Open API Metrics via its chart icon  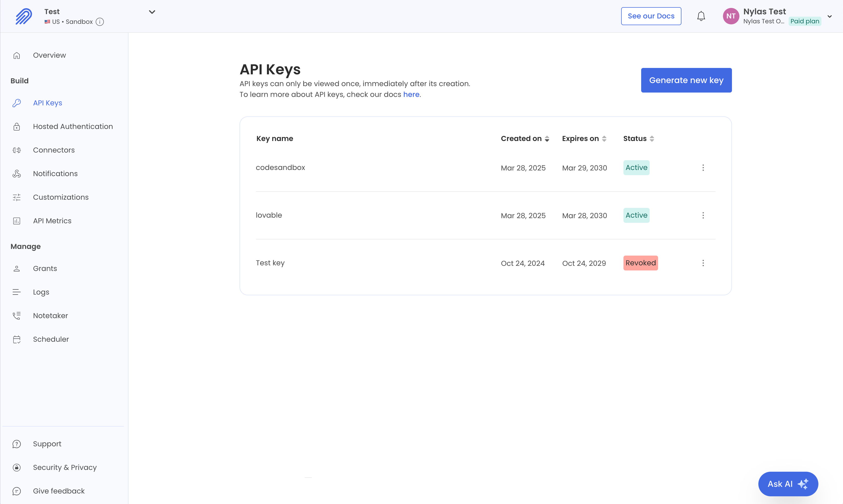coord(17,221)
